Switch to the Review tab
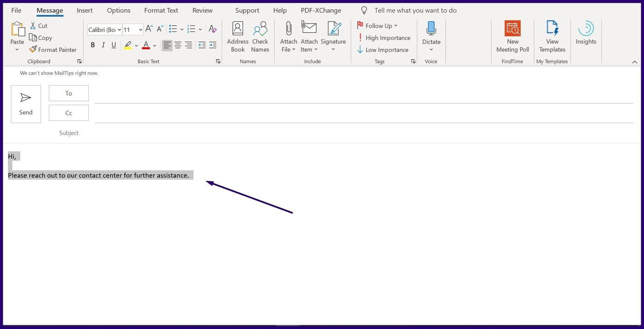 [203, 10]
